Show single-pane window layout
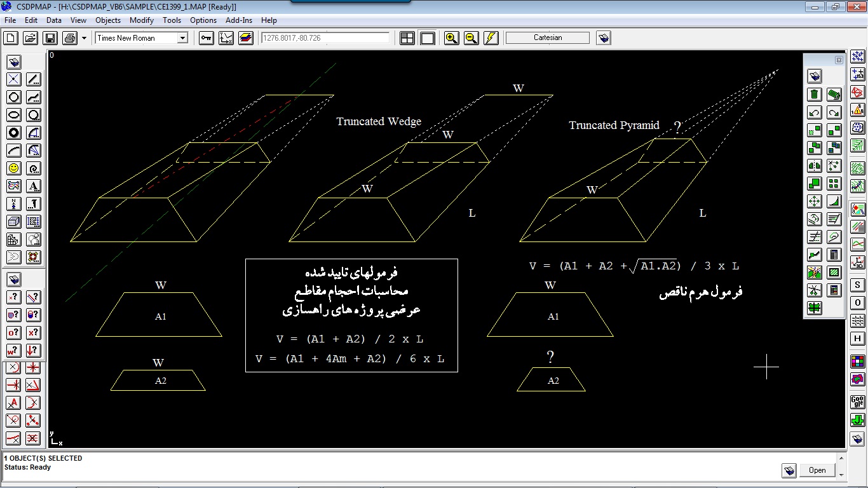This screenshot has height=488, width=868. [427, 38]
